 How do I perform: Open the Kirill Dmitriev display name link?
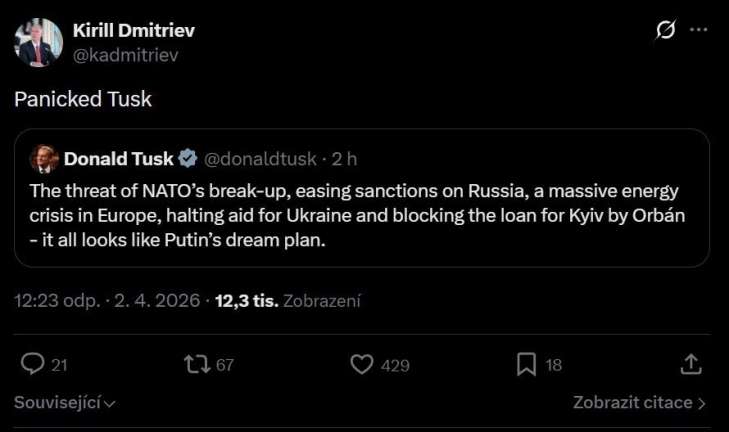click(134, 30)
